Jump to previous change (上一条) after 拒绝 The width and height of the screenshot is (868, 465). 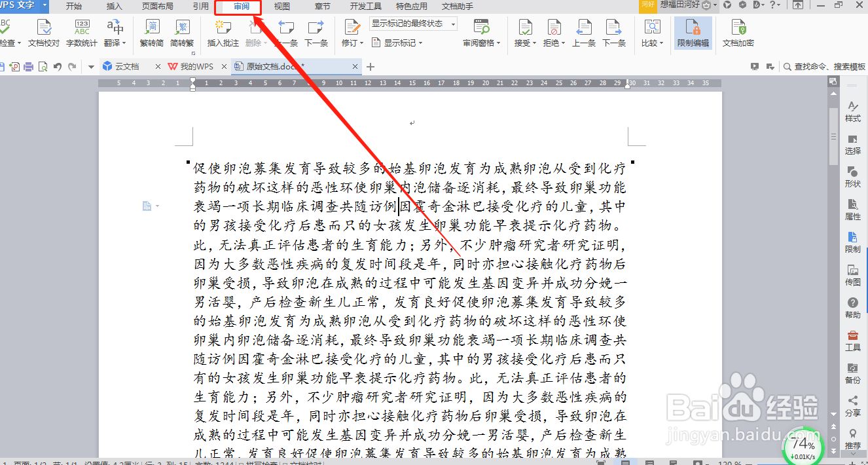[x=584, y=33]
